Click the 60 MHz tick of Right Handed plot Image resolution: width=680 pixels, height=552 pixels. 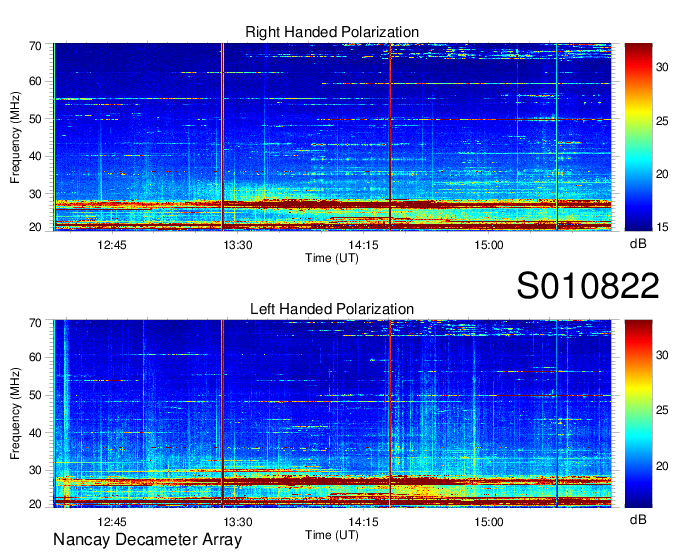click(35, 81)
